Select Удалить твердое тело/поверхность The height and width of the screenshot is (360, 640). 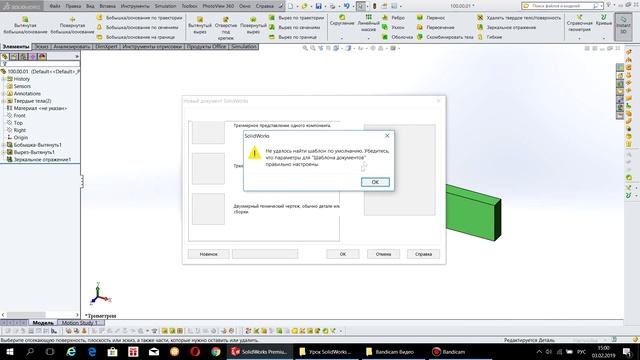pyautogui.click(x=519, y=18)
